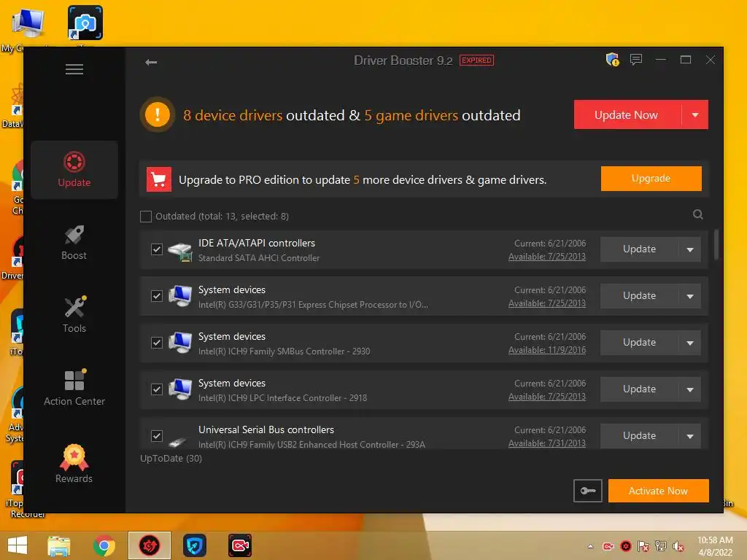
Task: Click the LPC Interface Controller device icon
Action: [180, 389]
